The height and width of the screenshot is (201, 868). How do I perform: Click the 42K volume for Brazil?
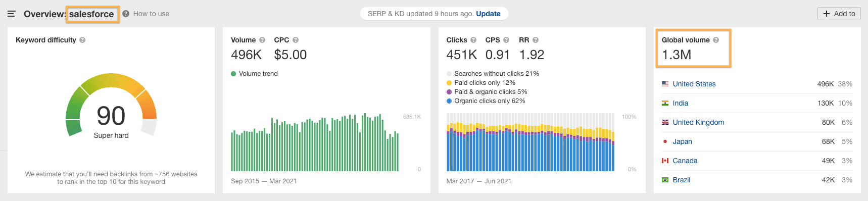[x=828, y=180]
